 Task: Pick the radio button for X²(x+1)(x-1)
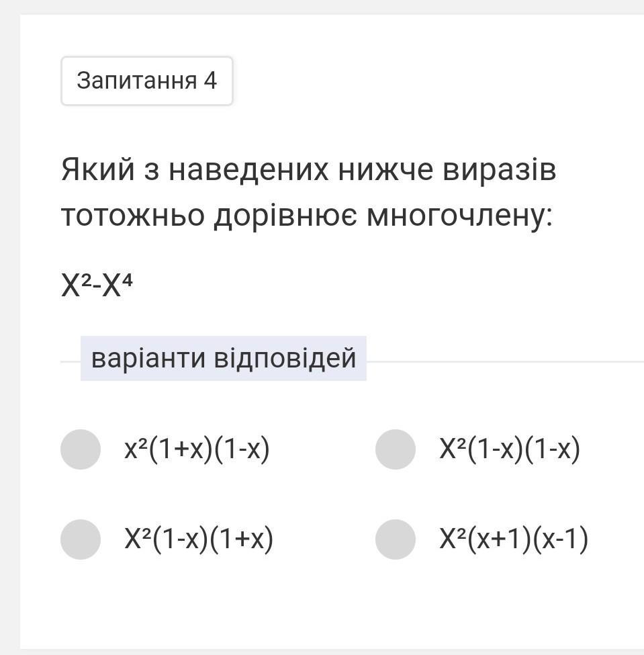[396, 539]
